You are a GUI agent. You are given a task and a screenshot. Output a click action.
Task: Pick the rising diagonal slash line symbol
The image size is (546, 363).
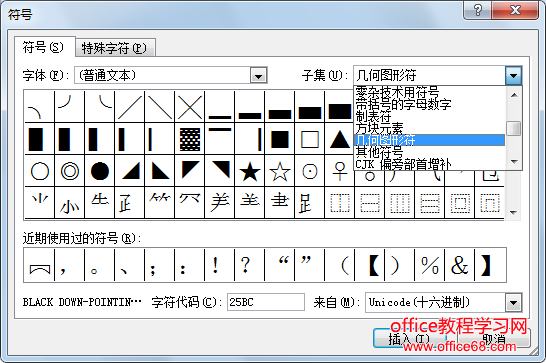tap(130, 107)
